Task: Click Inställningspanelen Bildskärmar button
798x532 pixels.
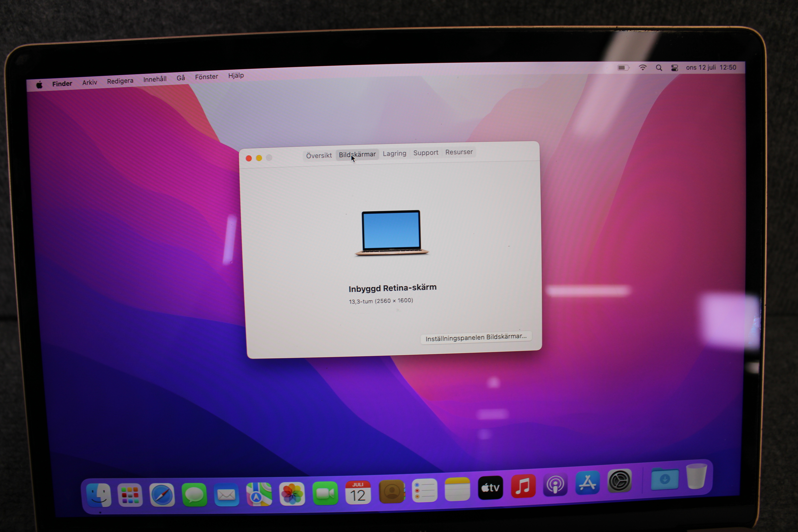Action: (476, 338)
